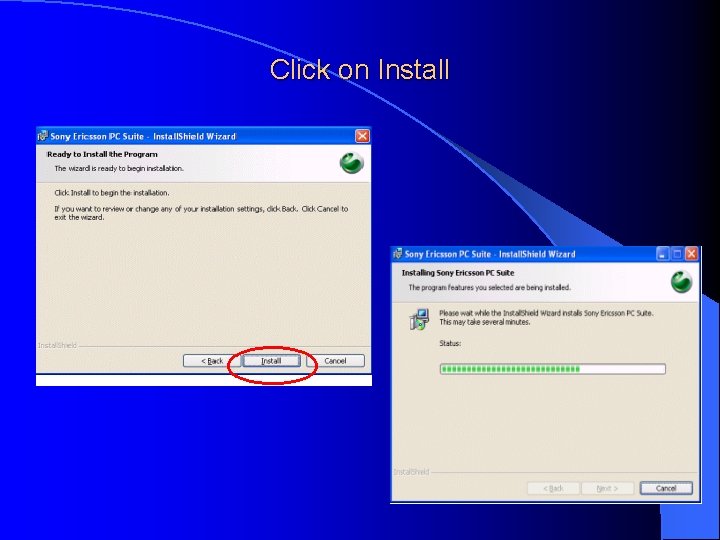
Task: Click the Sony Ericsson logo in the Installing window
Action: click(x=682, y=281)
